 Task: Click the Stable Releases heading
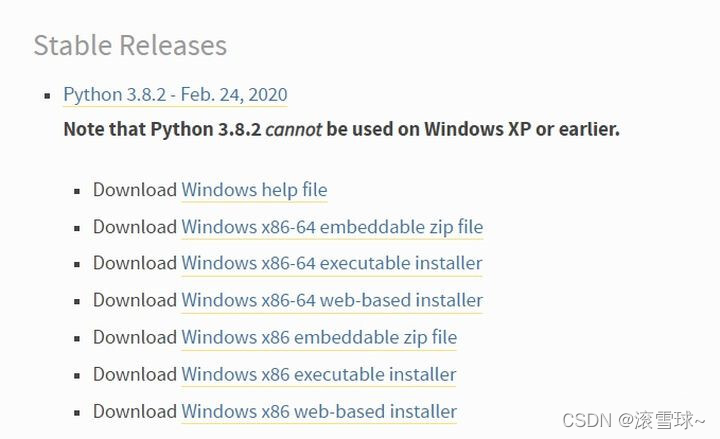coord(130,45)
